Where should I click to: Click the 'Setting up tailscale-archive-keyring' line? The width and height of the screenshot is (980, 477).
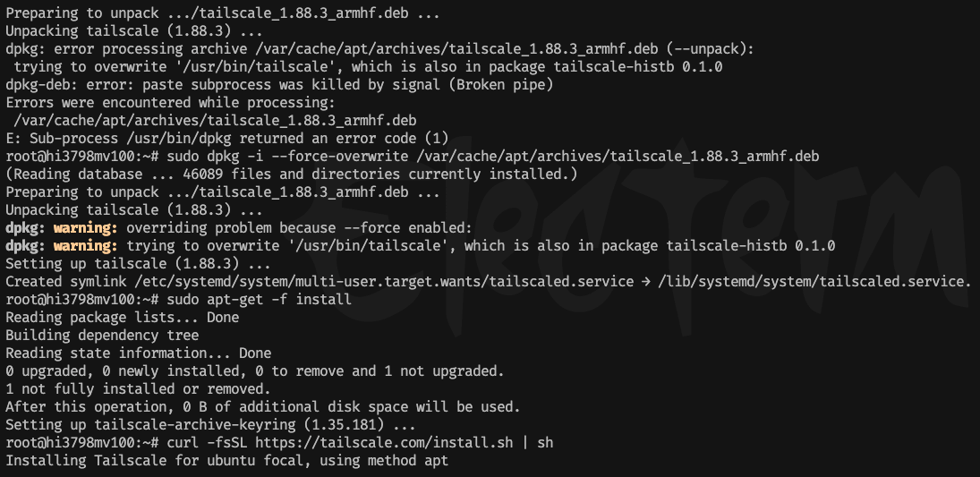[209, 425]
